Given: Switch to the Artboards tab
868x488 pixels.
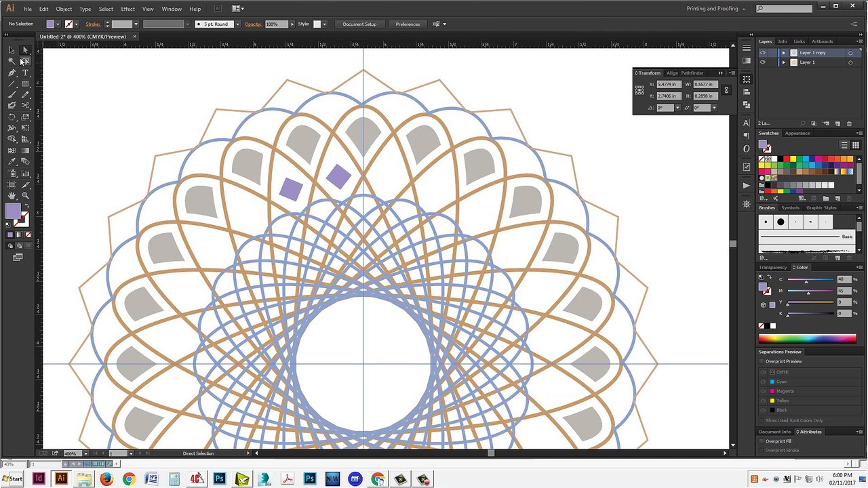Looking at the screenshot, I should coord(823,41).
